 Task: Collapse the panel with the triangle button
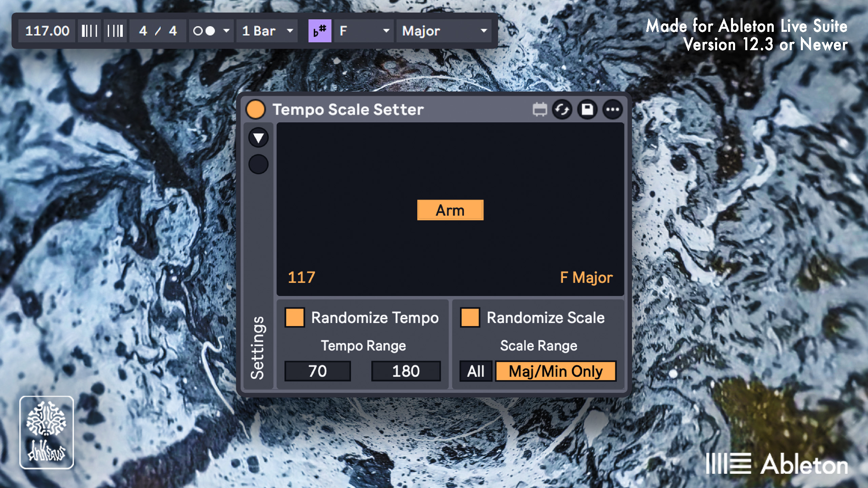258,138
